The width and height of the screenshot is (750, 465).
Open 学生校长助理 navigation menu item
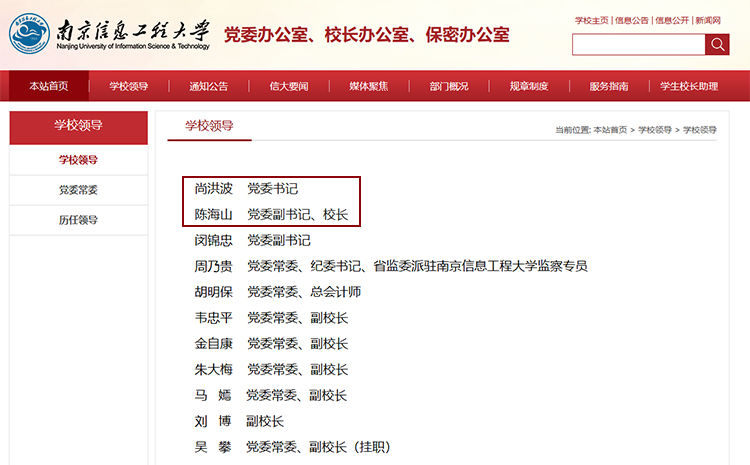click(689, 86)
